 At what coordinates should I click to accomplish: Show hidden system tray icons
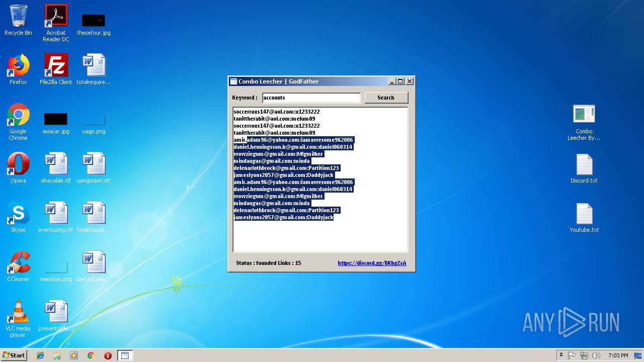tap(561, 355)
